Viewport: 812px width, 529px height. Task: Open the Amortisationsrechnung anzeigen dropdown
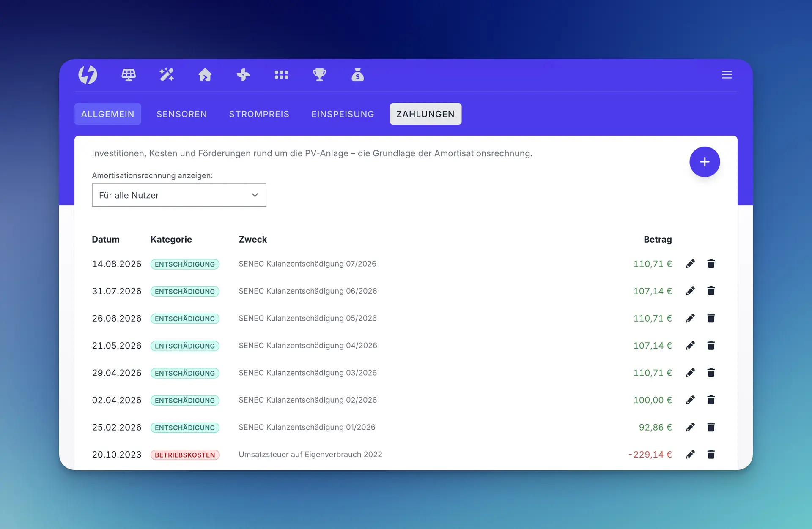pos(179,195)
